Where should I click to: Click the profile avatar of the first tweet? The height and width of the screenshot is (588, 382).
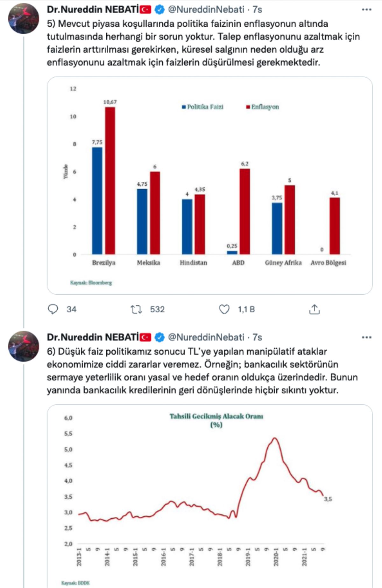[x=24, y=19]
